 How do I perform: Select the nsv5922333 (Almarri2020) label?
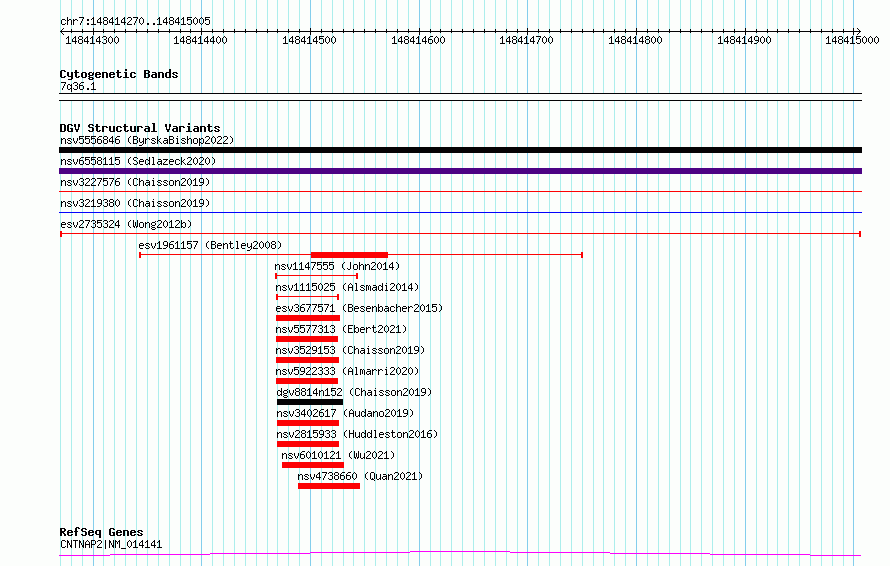[347, 371]
